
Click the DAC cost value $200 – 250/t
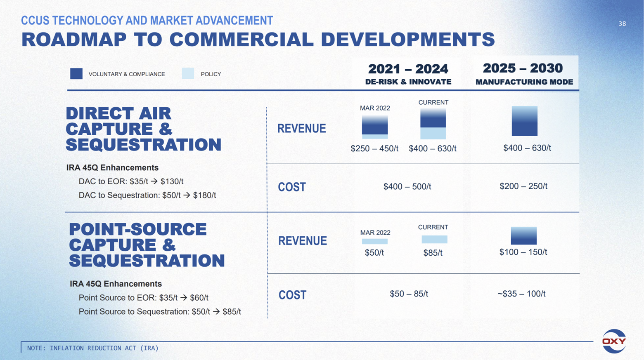click(x=523, y=186)
